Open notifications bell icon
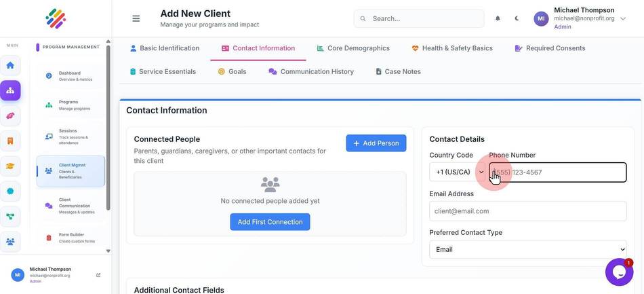The height and width of the screenshot is (294, 644). [498, 18]
